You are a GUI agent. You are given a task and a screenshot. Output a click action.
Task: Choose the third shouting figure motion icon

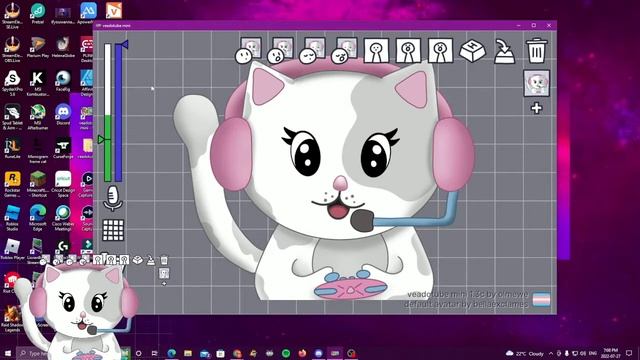[x=440, y=51]
